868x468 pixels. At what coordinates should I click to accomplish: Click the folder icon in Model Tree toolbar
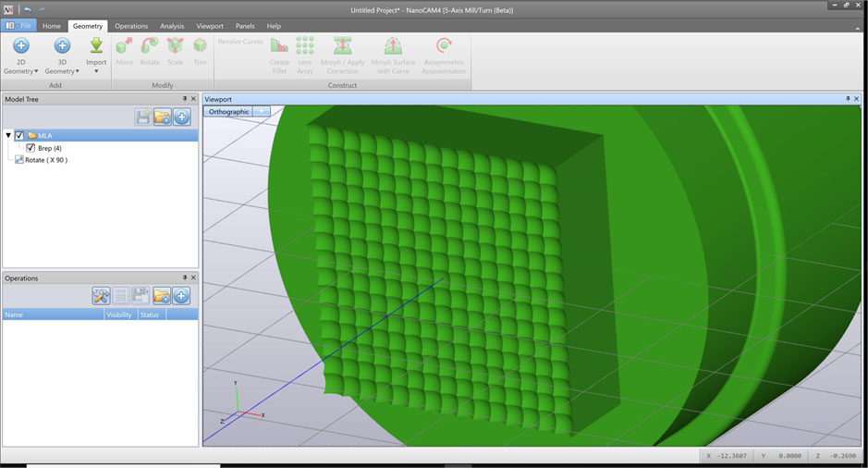163,117
